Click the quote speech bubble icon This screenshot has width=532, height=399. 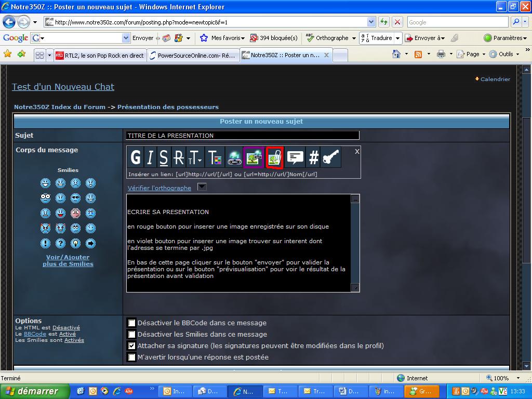[295, 157]
